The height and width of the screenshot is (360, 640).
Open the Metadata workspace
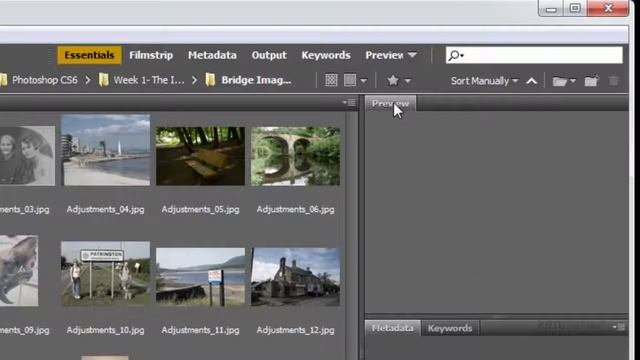tap(212, 55)
